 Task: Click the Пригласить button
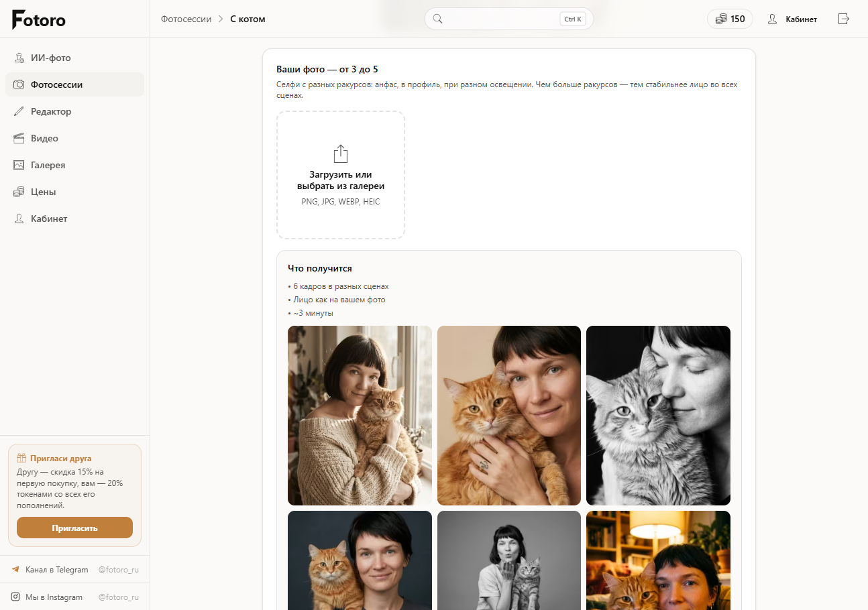74,528
